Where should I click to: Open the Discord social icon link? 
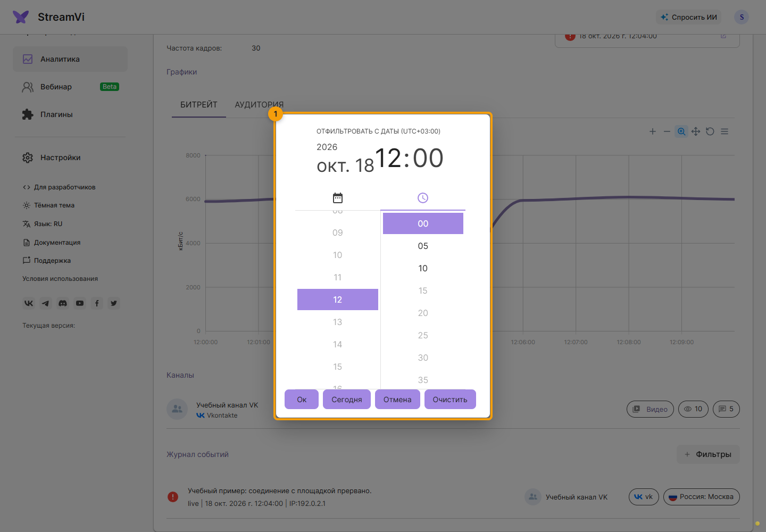[x=63, y=303]
